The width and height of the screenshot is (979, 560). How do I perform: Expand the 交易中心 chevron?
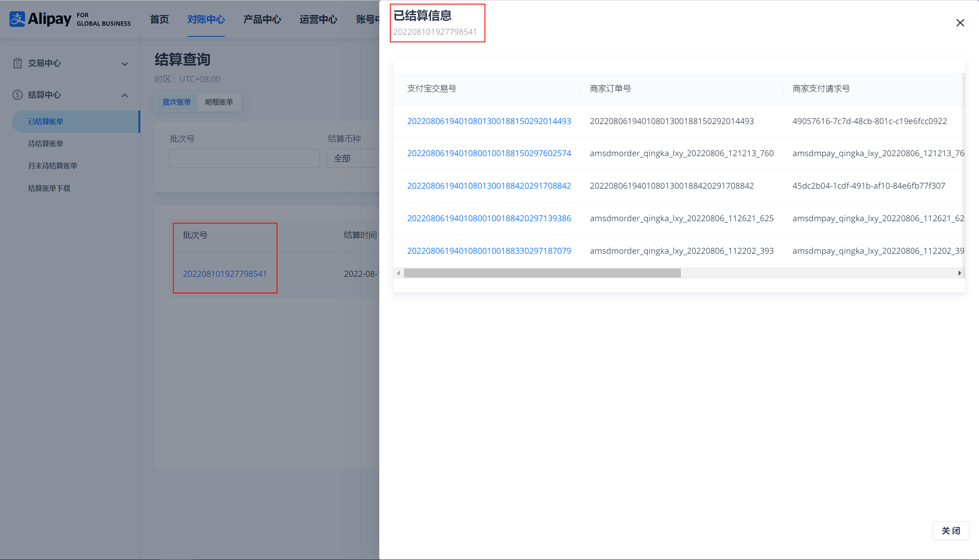[125, 64]
